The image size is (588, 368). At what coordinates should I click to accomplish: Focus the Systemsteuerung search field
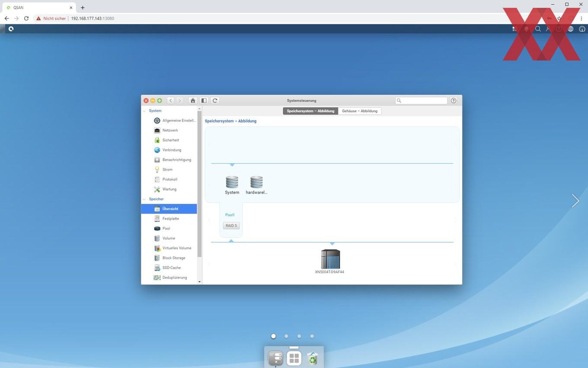coord(422,100)
